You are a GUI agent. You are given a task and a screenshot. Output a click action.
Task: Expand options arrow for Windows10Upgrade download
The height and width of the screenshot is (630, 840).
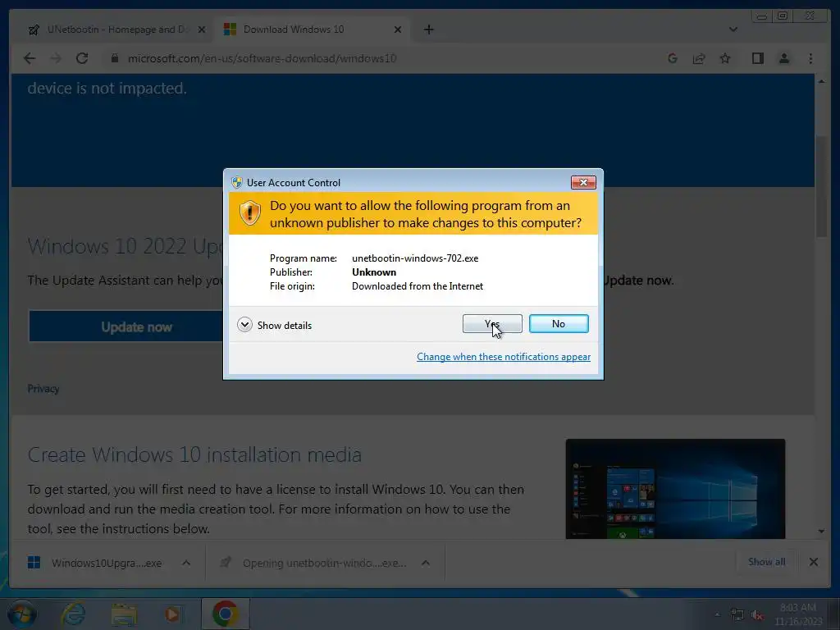pyautogui.click(x=186, y=563)
